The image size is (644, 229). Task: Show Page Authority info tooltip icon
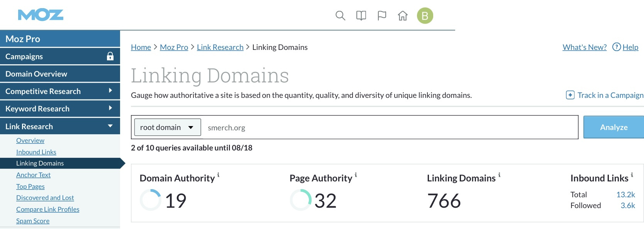356,175
